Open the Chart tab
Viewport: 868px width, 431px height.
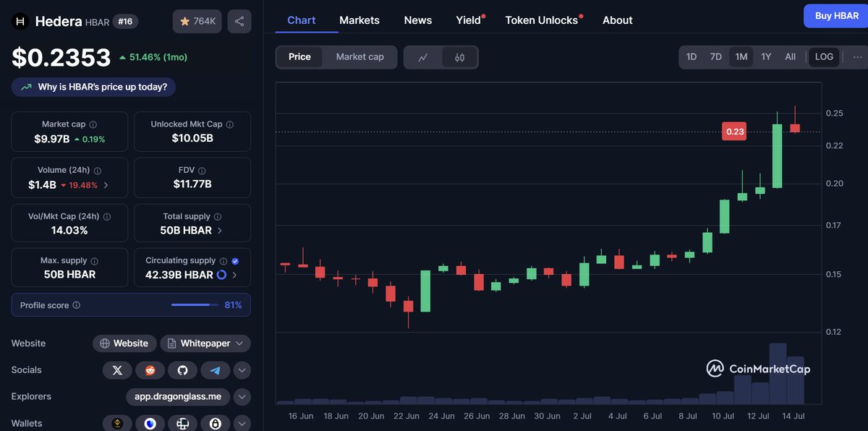(302, 20)
